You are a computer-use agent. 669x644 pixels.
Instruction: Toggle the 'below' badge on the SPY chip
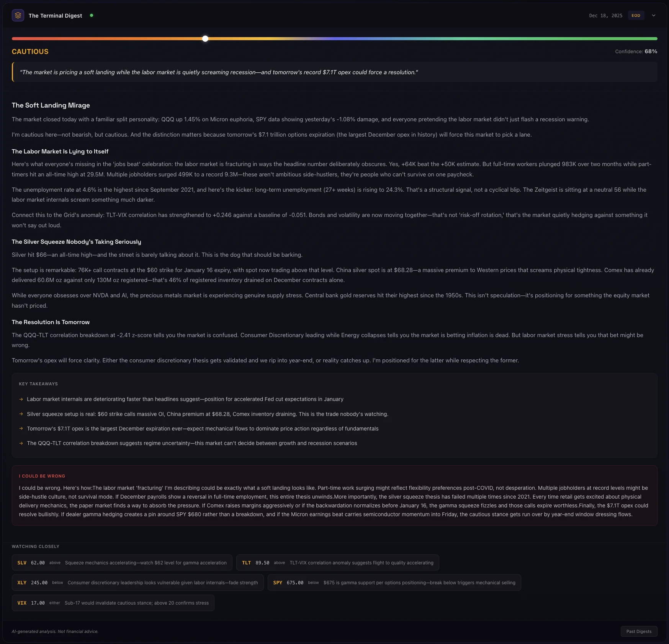coord(313,582)
